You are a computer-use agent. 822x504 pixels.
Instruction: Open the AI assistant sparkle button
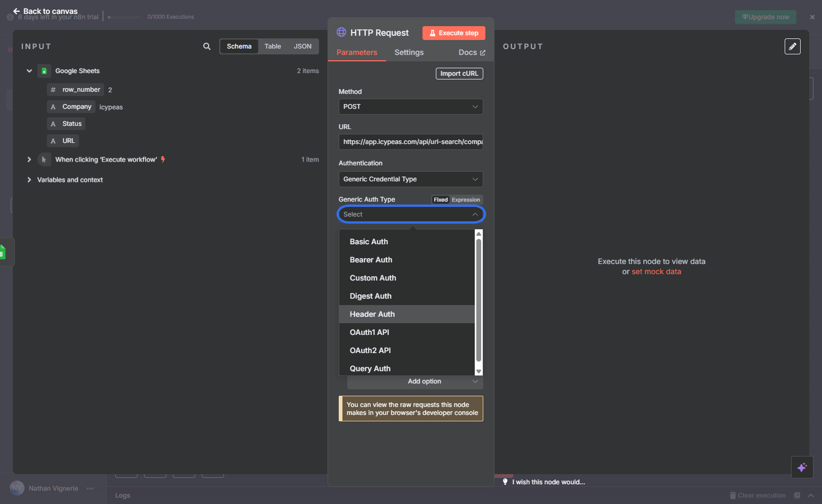point(802,467)
